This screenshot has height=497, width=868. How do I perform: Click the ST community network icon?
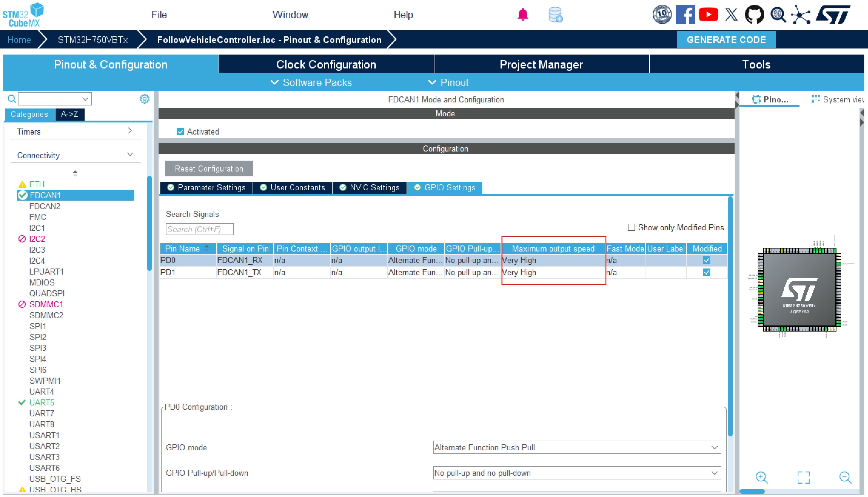coord(801,15)
